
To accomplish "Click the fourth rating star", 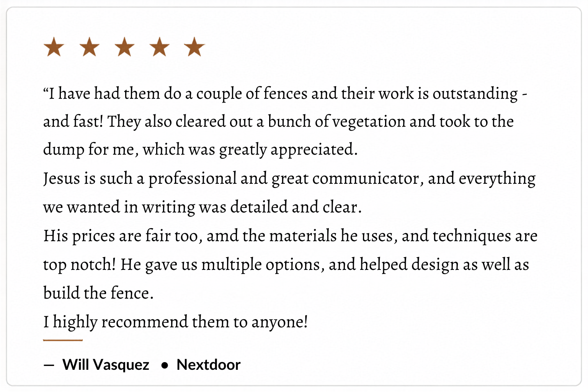I will click(159, 47).
